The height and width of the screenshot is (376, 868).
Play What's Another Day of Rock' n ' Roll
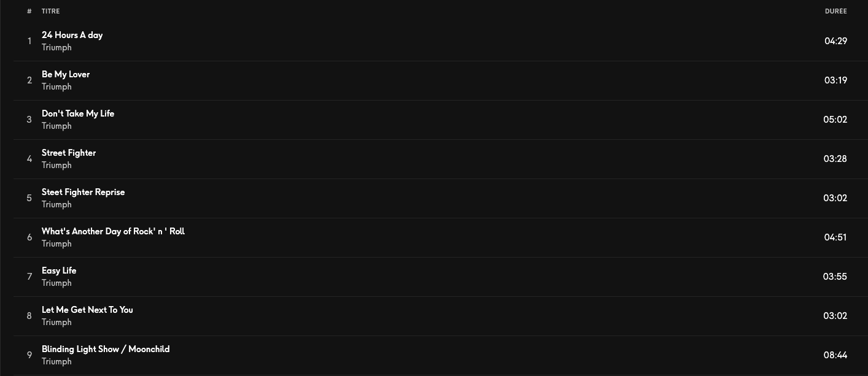[x=113, y=231]
